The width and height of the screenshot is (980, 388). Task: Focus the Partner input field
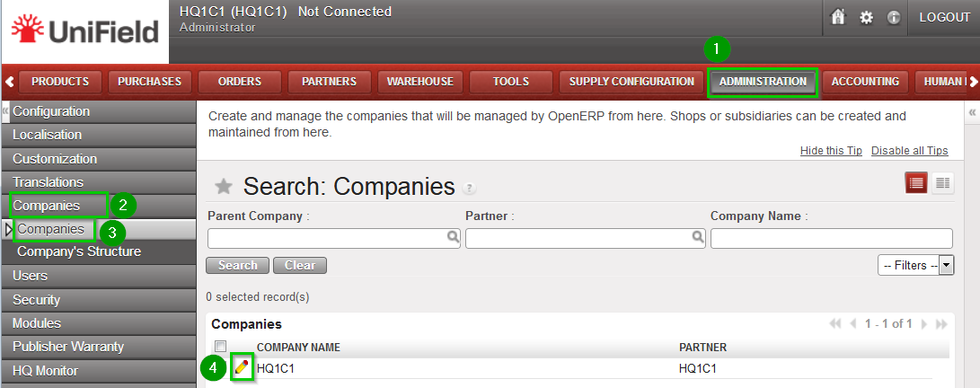585,238
